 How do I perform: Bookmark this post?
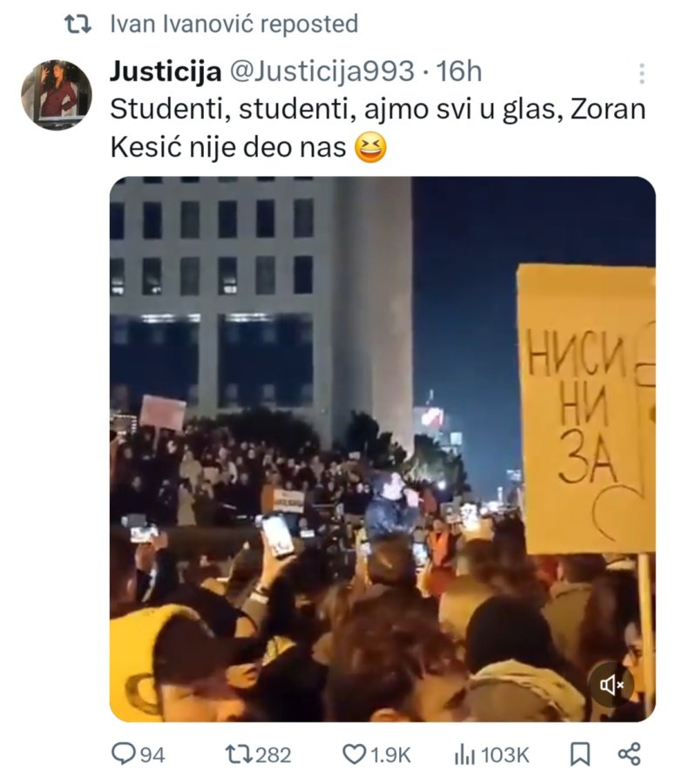(x=580, y=754)
